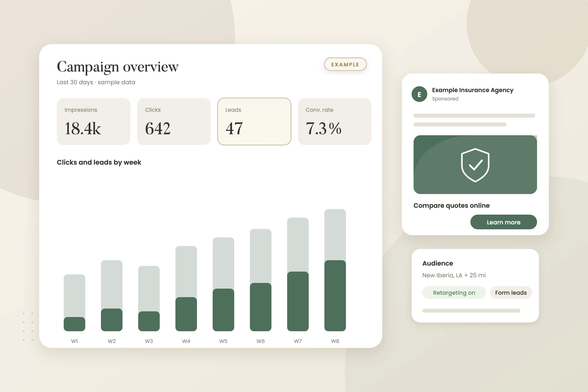Click the Audience heading
The width and height of the screenshot is (588, 392).
coord(438,263)
